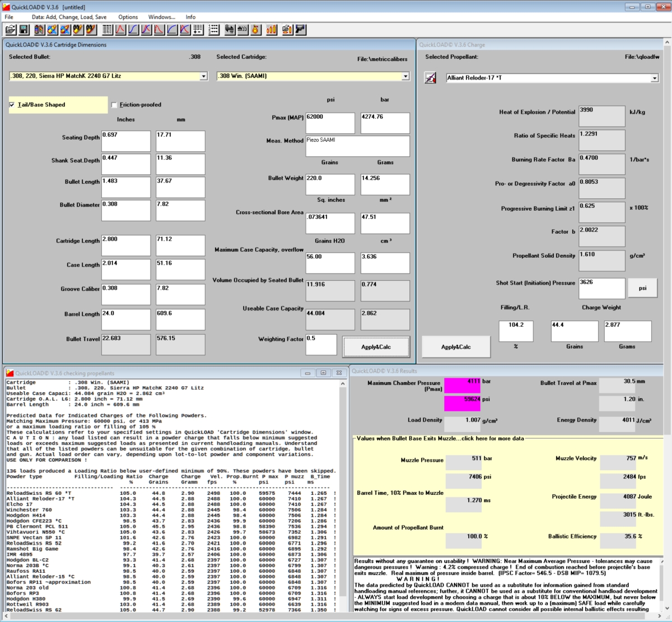Click the list with plus-minus toolbar icon
The width and height of the screenshot is (672, 622).
(x=198, y=29)
